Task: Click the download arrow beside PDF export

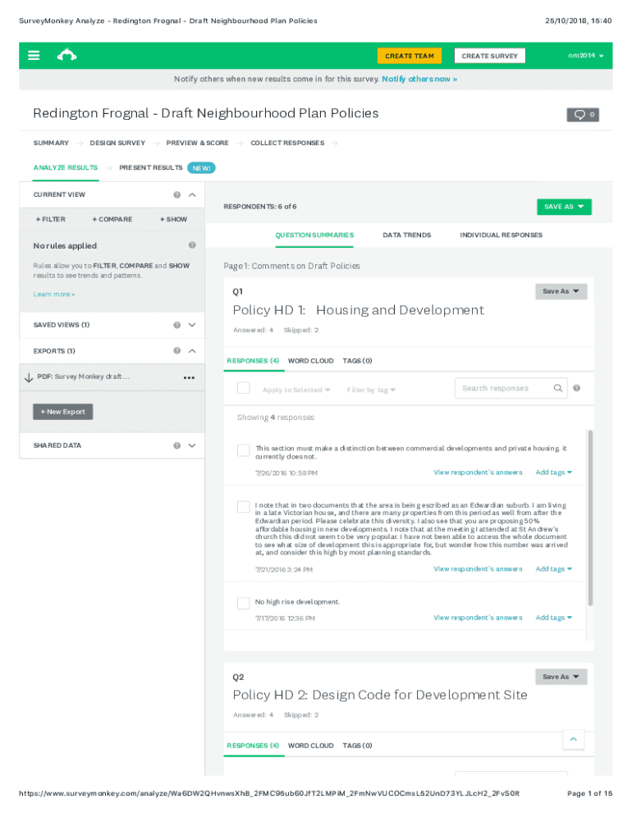Action: [x=29, y=377]
